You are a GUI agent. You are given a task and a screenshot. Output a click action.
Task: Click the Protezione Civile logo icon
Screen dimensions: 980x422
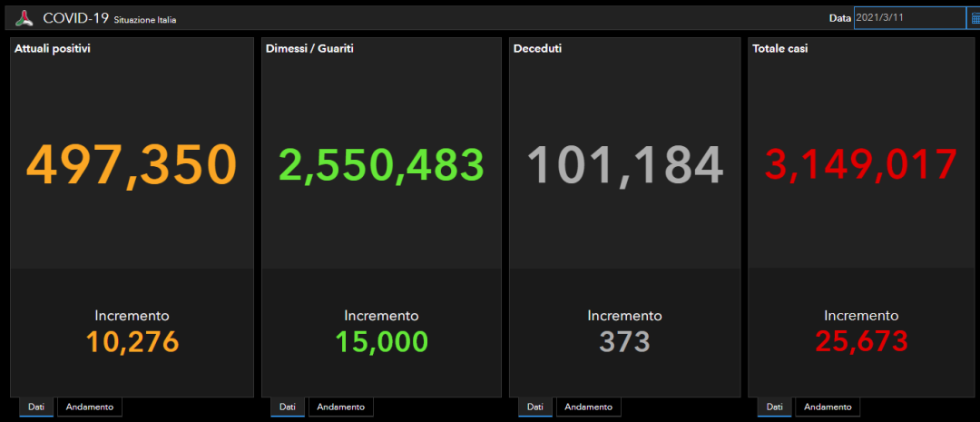click(x=24, y=18)
